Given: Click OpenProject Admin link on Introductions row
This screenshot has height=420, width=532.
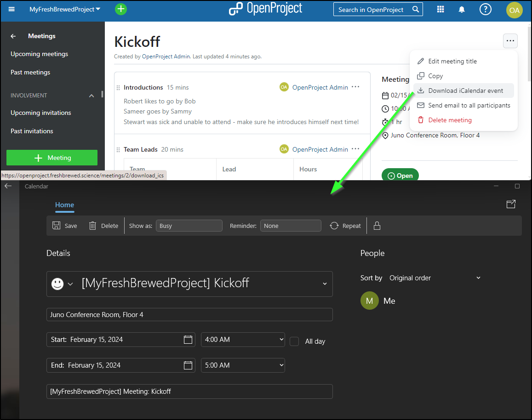Looking at the screenshot, I should click(x=320, y=87).
